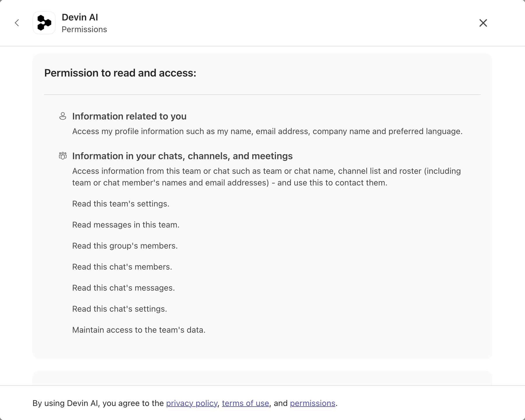The height and width of the screenshot is (420, 525).
Task: Open the terms of use link
Action: click(246, 403)
